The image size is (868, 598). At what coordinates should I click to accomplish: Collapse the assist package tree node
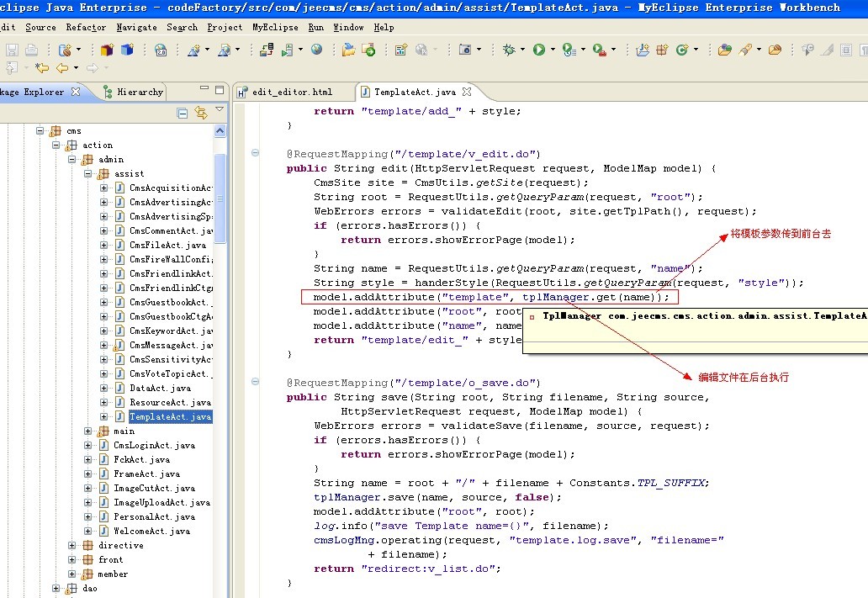(x=88, y=174)
